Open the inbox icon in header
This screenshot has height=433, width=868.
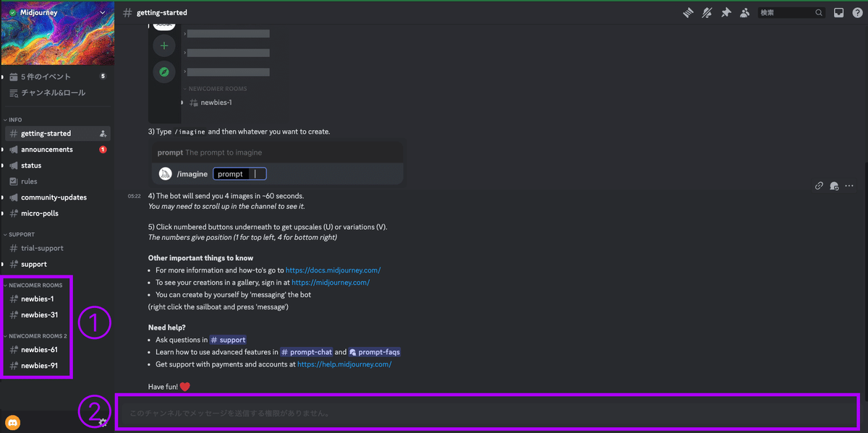pyautogui.click(x=838, y=12)
